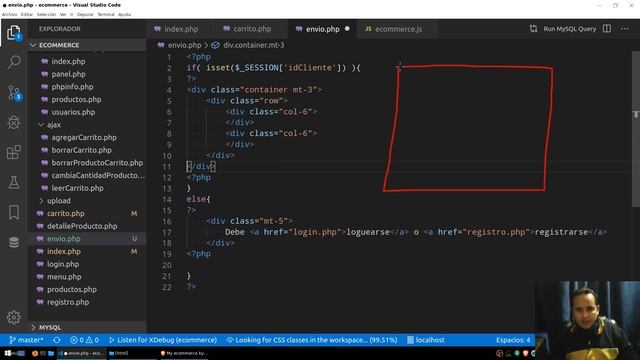The image size is (640, 360).
Task: Click the Windows Start button
Action: [x=8, y=353]
